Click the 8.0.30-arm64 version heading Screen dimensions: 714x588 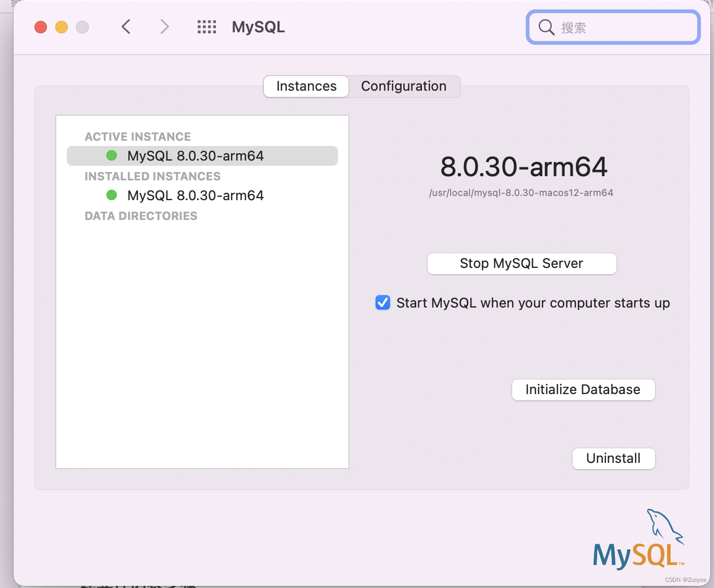click(x=524, y=167)
